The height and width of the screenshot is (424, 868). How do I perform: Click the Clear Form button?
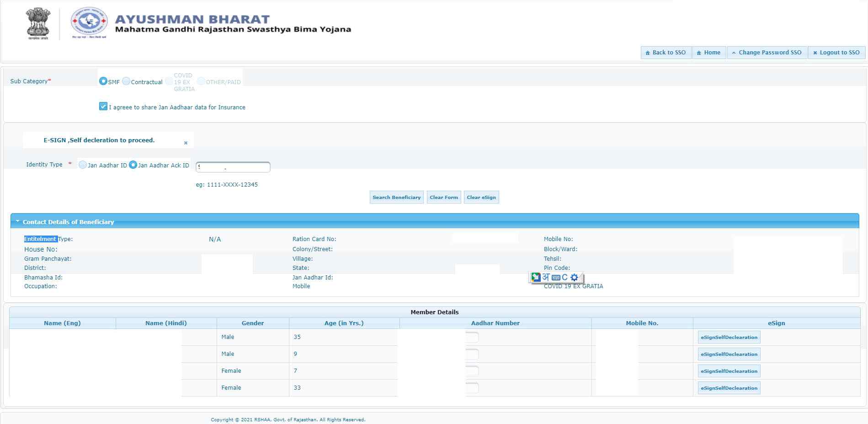tap(443, 197)
